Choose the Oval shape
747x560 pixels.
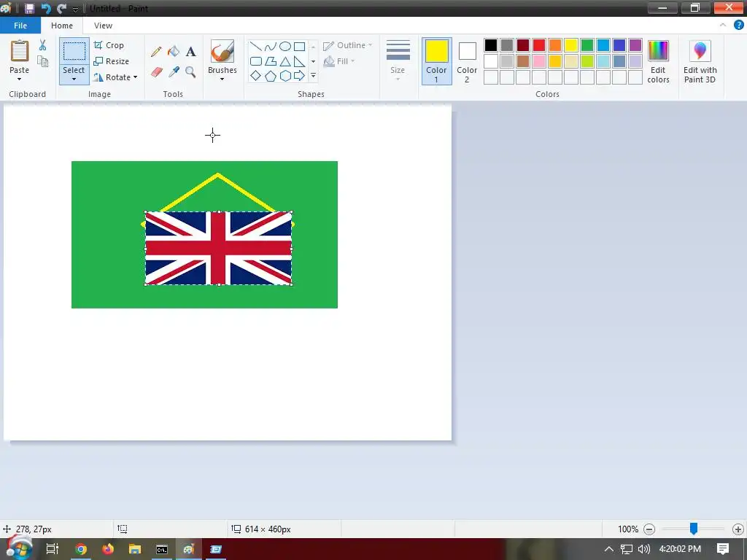[285, 46]
